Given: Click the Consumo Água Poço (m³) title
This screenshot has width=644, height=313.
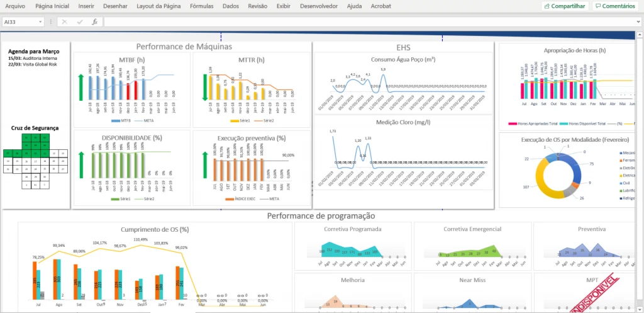Looking at the screenshot, I should pyautogui.click(x=403, y=59).
